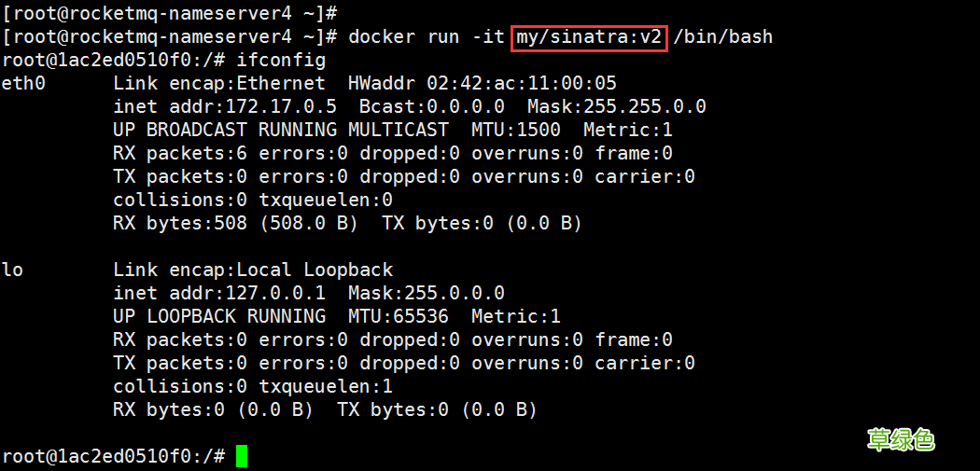
Task: Click the RX bytes:508 text
Action: [x=180, y=224]
